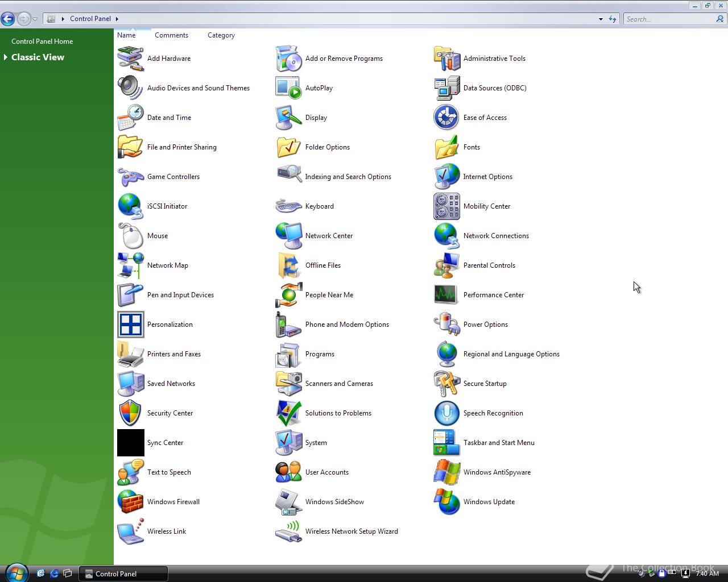Viewport: 728px width, 582px height.
Task: Open the recent pages dropdown arrow
Action: (x=35, y=19)
